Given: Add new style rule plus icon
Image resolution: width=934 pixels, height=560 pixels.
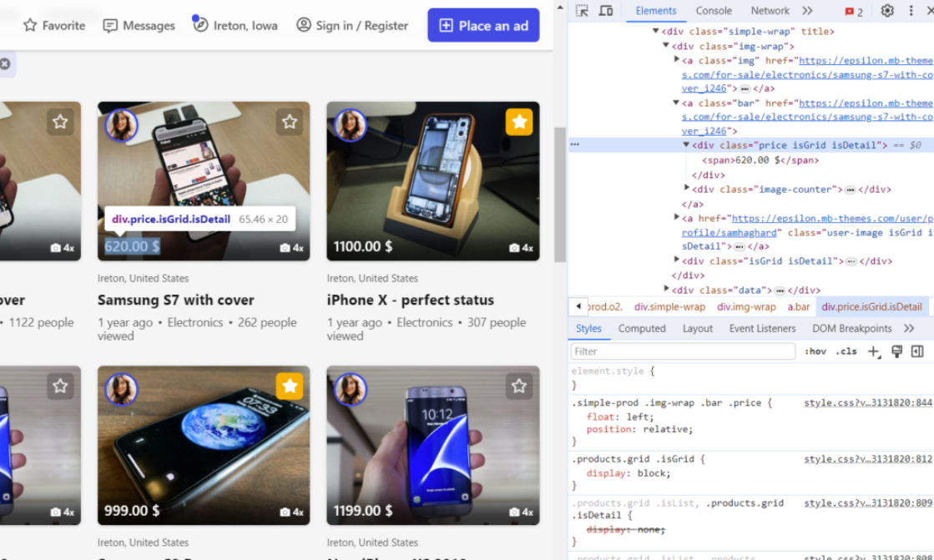Looking at the screenshot, I should pos(873,351).
